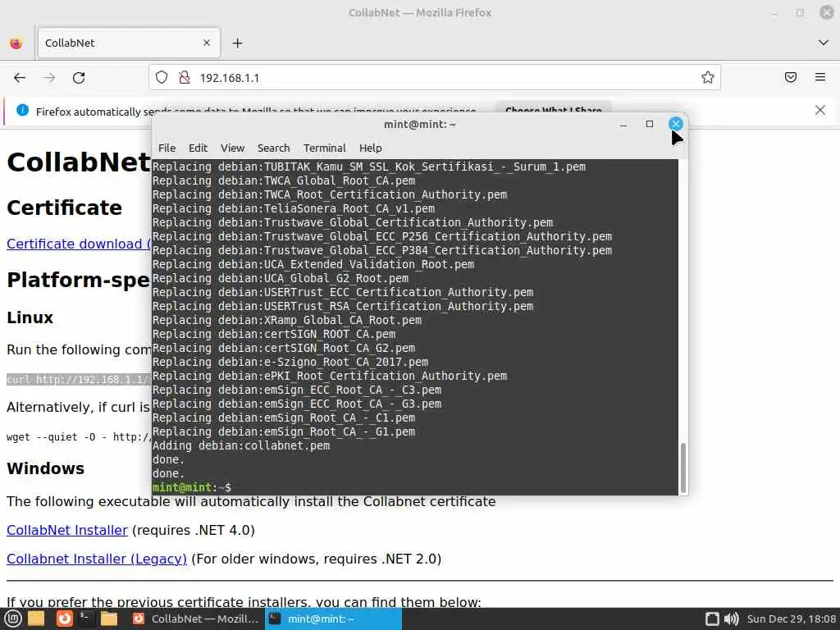Open the Pocket save icon
This screenshot has height=630, width=840.
tap(790, 78)
